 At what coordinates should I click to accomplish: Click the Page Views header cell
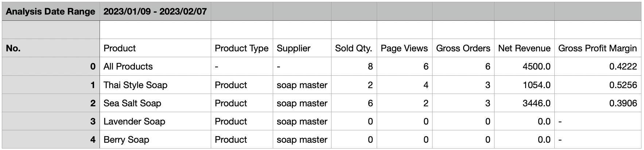pos(404,48)
